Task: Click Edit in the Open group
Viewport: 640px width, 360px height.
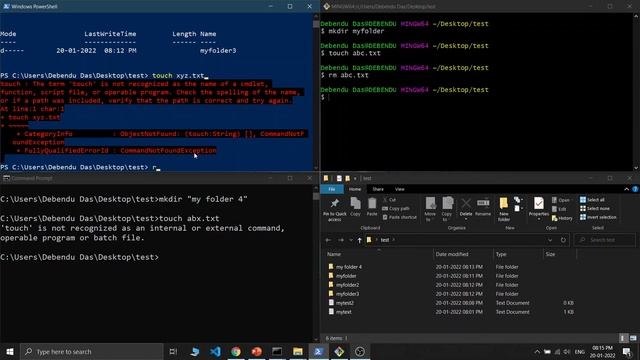Action: click(x=559, y=209)
